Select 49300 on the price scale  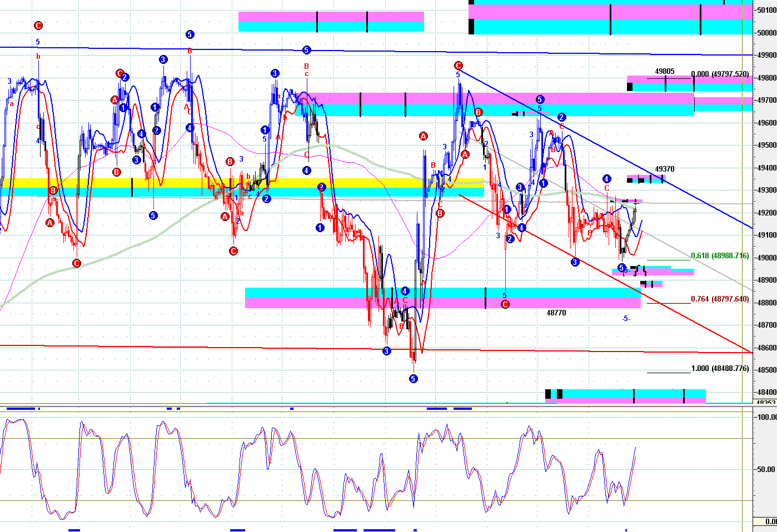click(x=767, y=190)
